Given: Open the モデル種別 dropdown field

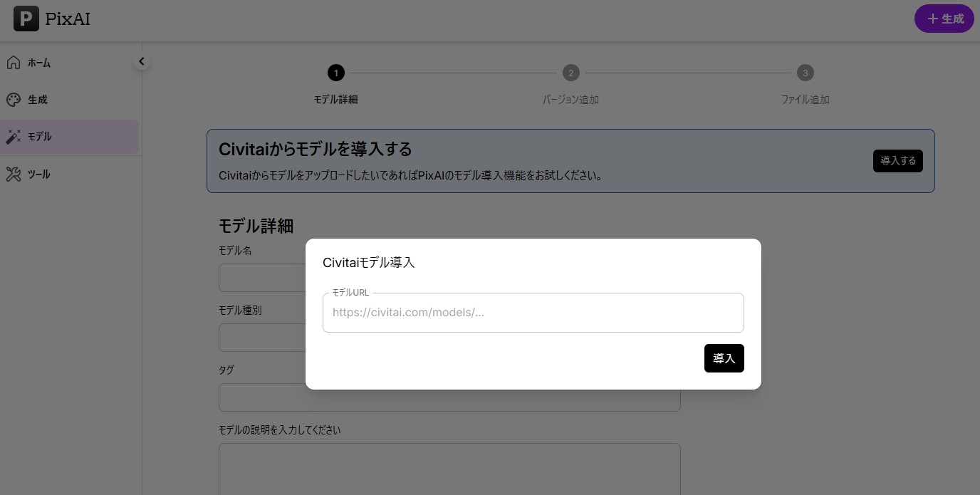Looking at the screenshot, I should [262, 338].
